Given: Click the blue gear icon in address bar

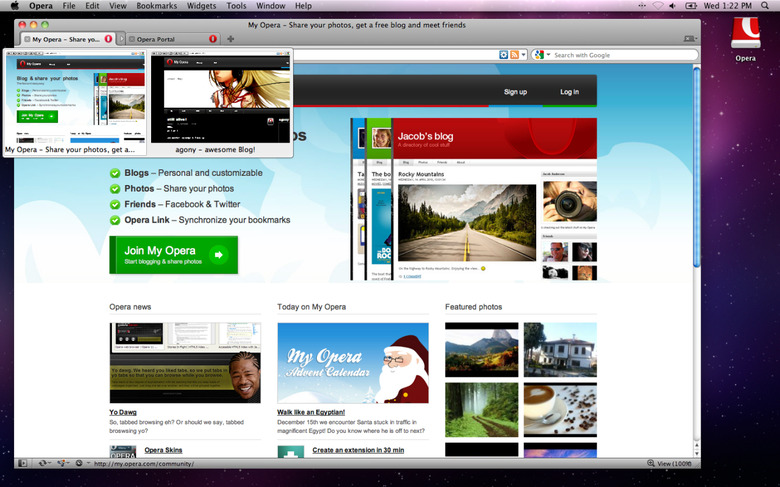Looking at the screenshot, I should [503, 55].
